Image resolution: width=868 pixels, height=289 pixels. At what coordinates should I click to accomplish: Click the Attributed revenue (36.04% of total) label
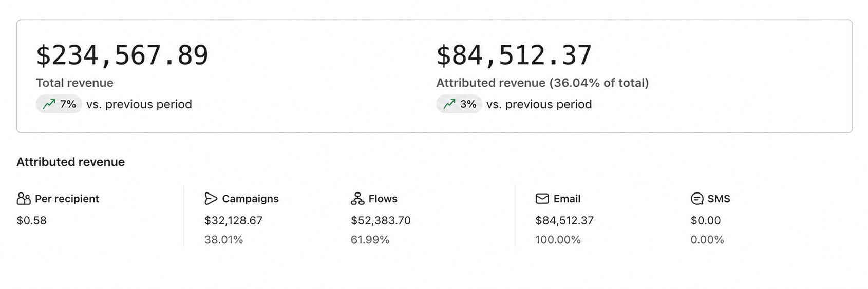click(542, 83)
